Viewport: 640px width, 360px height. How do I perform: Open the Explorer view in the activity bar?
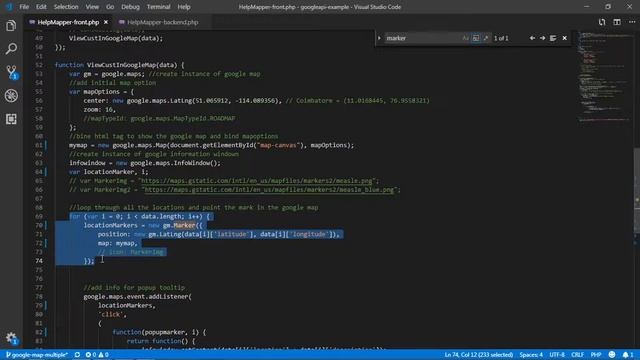click(11, 26)
